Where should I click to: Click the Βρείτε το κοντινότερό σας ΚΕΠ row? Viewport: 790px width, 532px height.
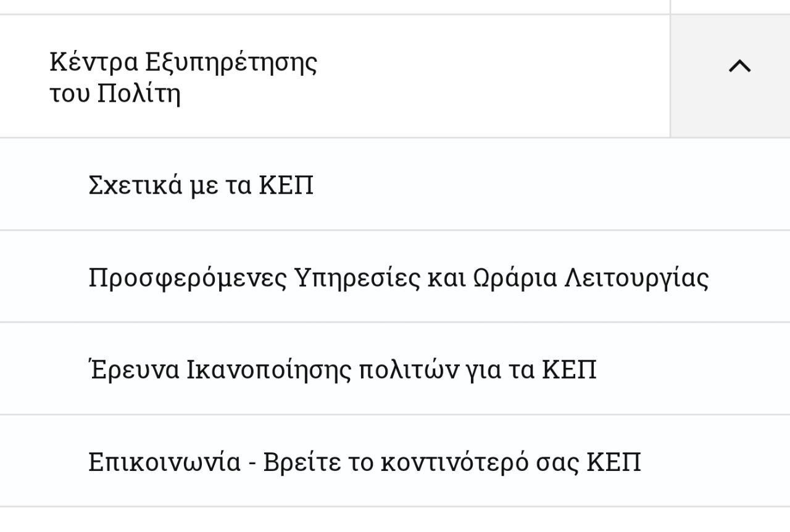[x=364, y=462]
